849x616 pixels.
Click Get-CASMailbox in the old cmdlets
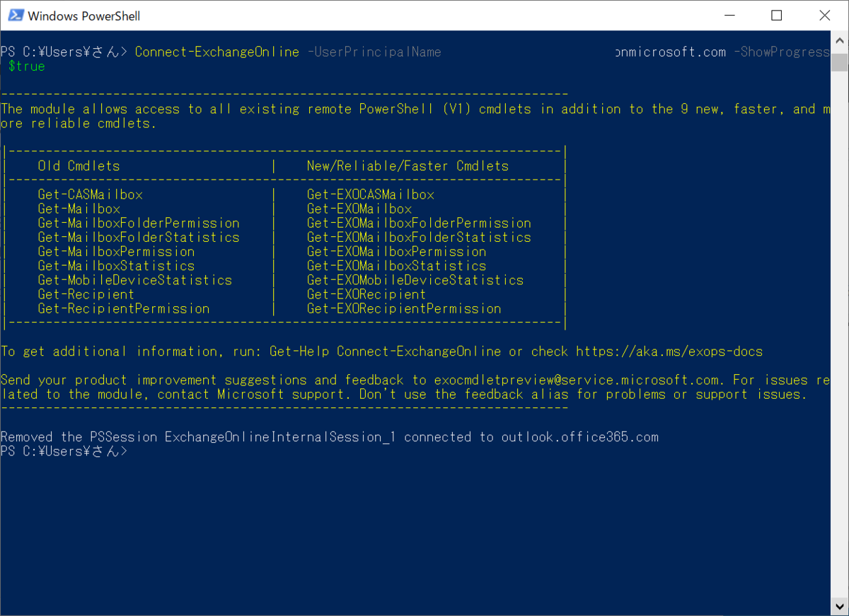[91, 194]
